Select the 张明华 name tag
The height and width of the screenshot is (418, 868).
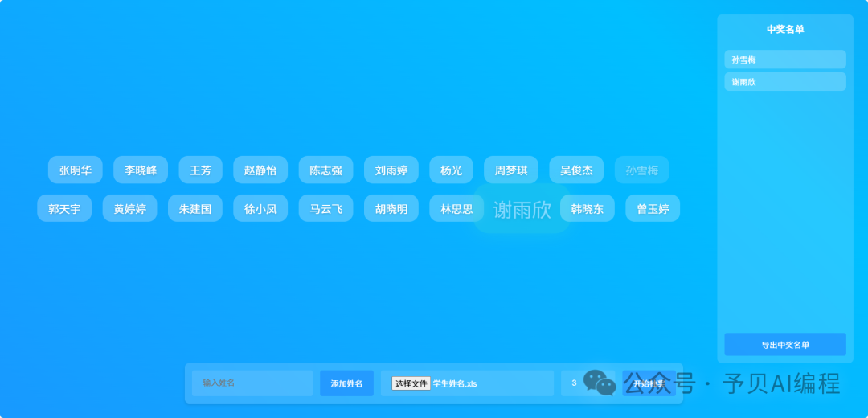click(76, 170)
